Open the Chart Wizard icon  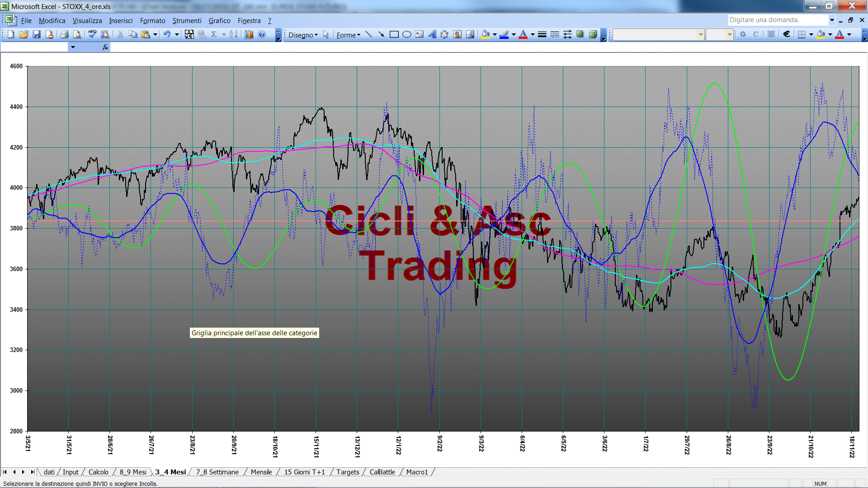coord(249,34)
